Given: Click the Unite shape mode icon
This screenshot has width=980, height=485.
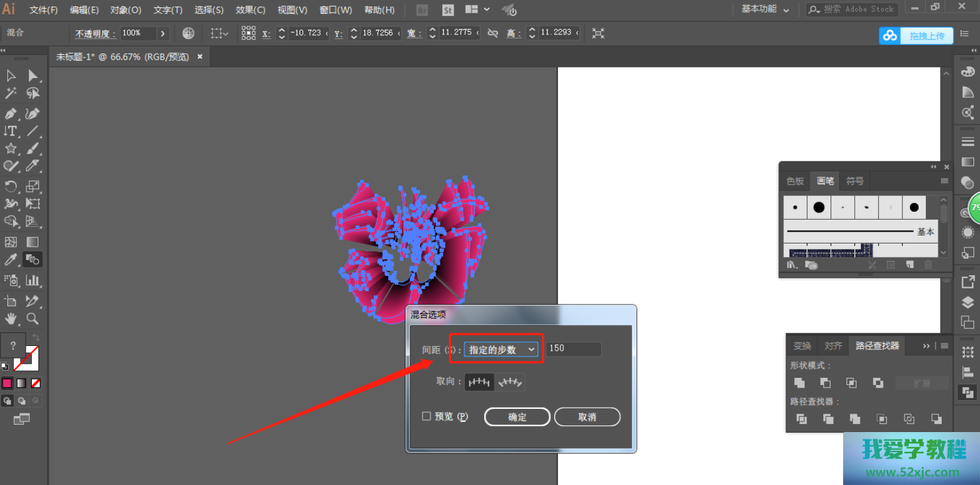Looking at the screenshot, I should [799, 383].
